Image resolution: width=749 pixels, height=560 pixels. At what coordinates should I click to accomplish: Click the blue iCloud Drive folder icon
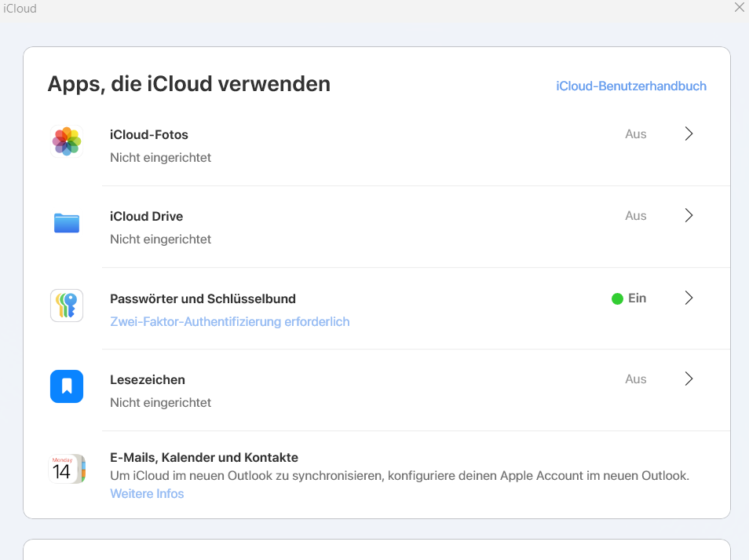(67, 224)
